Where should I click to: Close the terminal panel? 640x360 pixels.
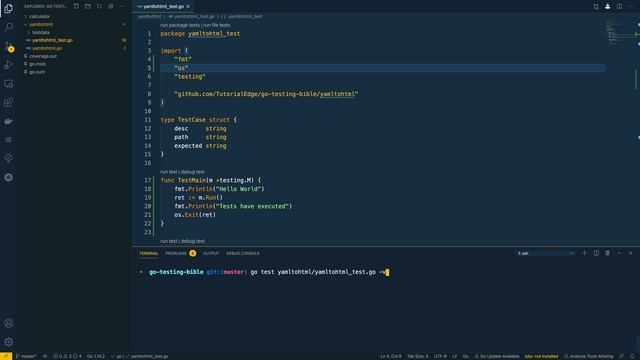click(x=631, y=253)
